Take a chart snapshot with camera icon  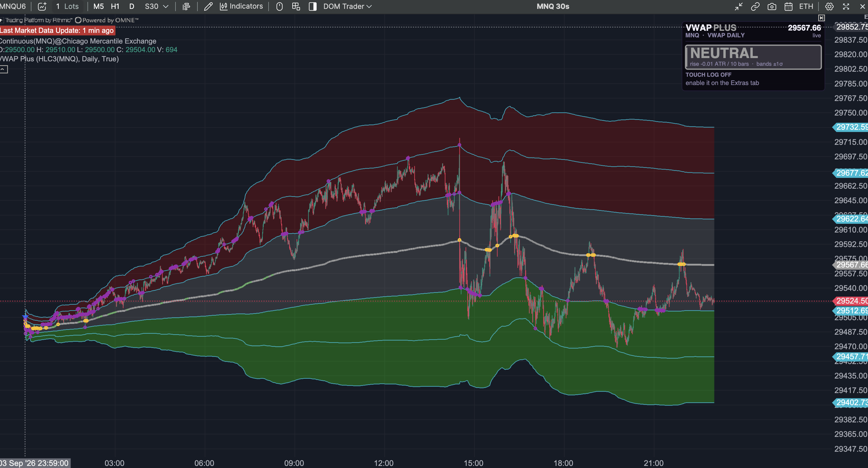coord(772,7)
